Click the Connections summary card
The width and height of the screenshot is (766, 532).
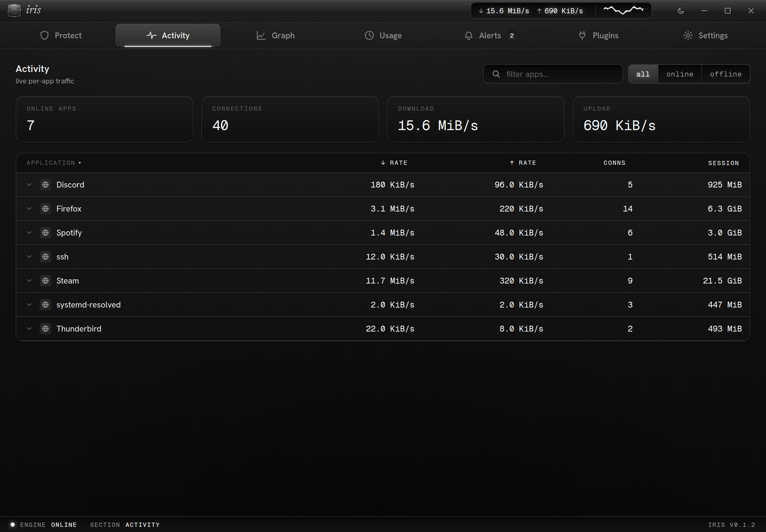tap(290, 119)
